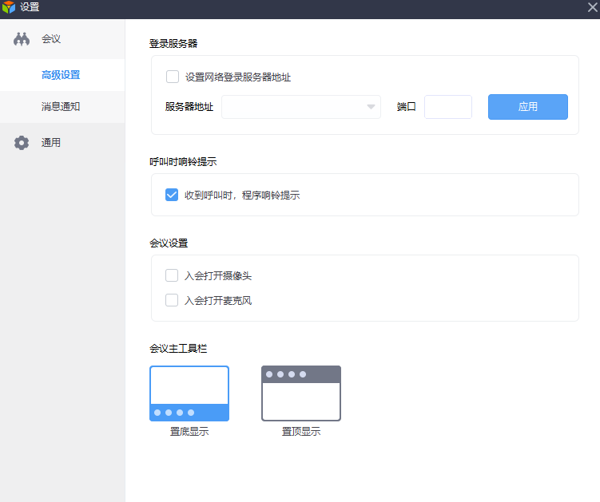Click the colorful app logo in title bar
This screenshot has width=600, height=502.
coord(9,8)
